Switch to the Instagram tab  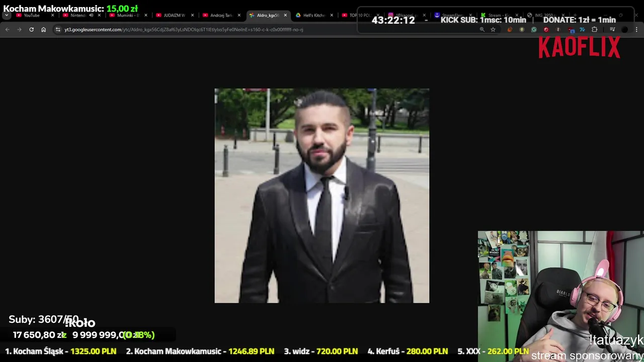406,15
